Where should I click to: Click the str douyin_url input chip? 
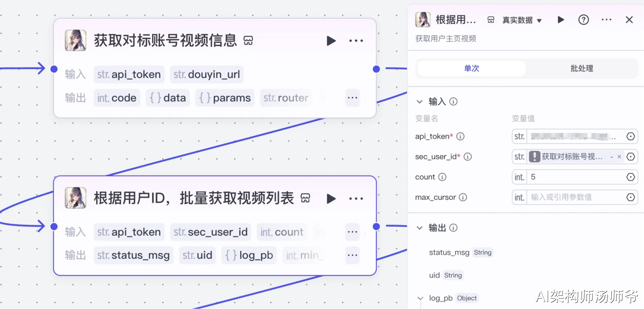coord(207,74)
